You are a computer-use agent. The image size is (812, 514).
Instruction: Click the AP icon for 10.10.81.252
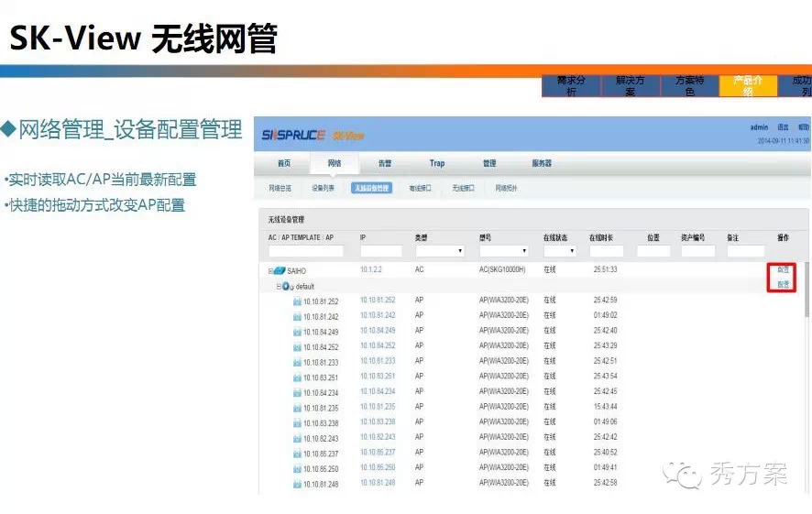297,301
